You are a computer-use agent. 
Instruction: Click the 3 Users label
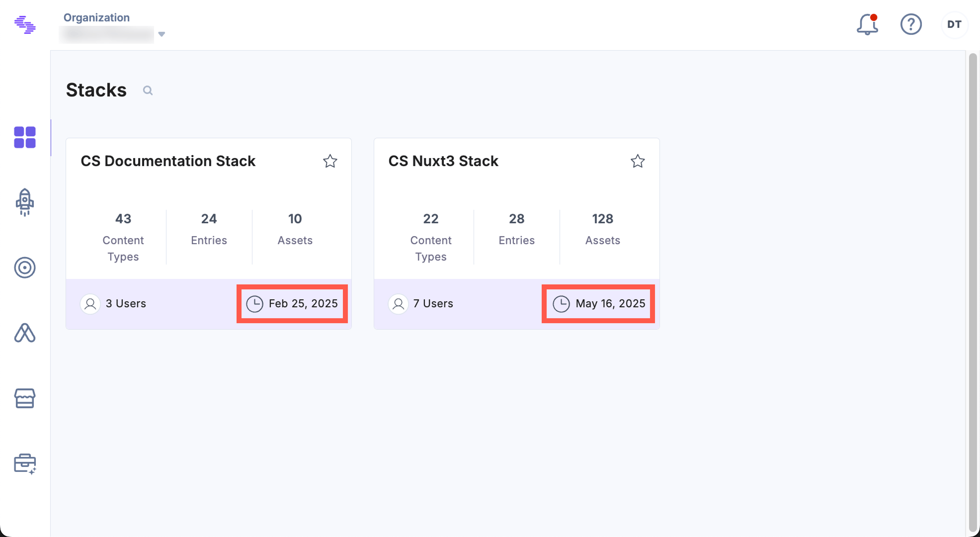(x=126, y=304)
